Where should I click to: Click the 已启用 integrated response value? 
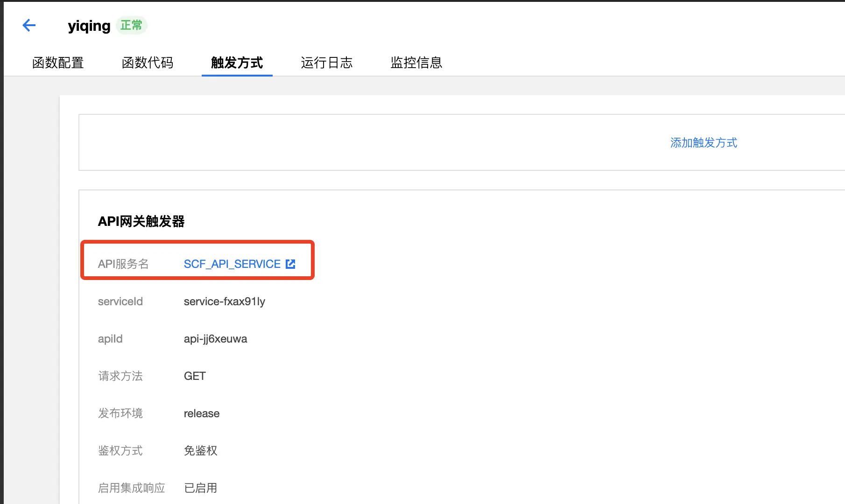pos(200,488)
